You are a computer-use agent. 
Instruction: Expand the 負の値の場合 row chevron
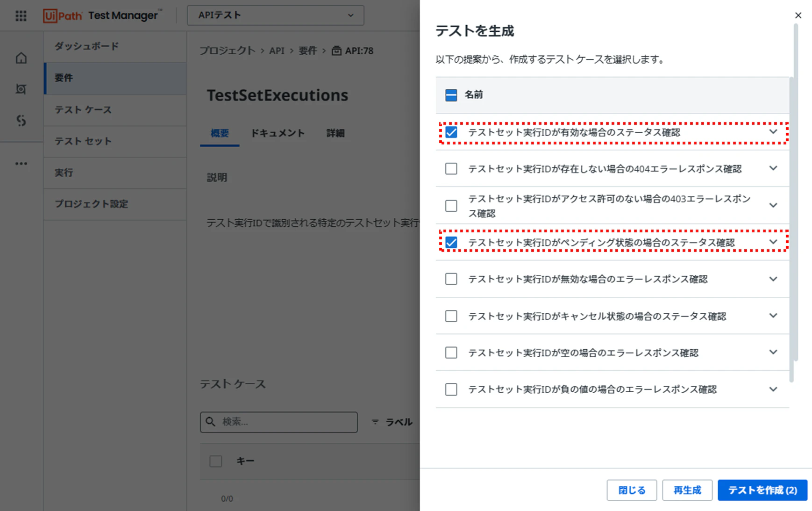pyautogui.click(x=773, y=389)
